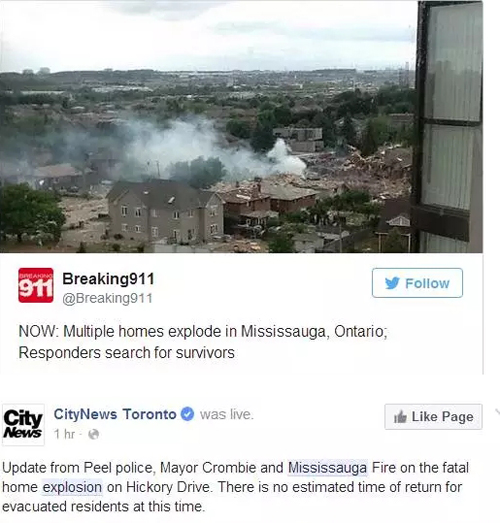The image size is (500, 523).
Task: Open the CityNews Toronto page link
Action: click(115, 414)
